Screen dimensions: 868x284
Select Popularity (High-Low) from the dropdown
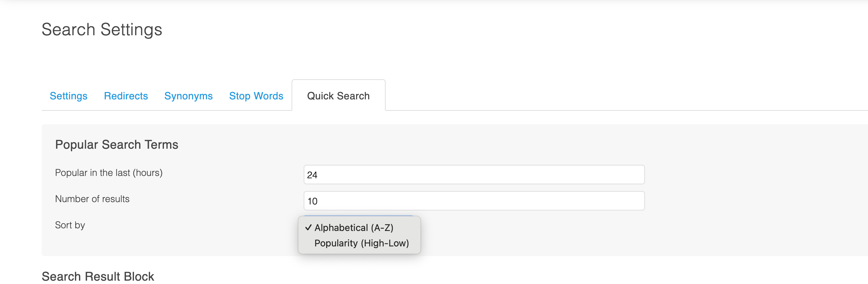361,243
